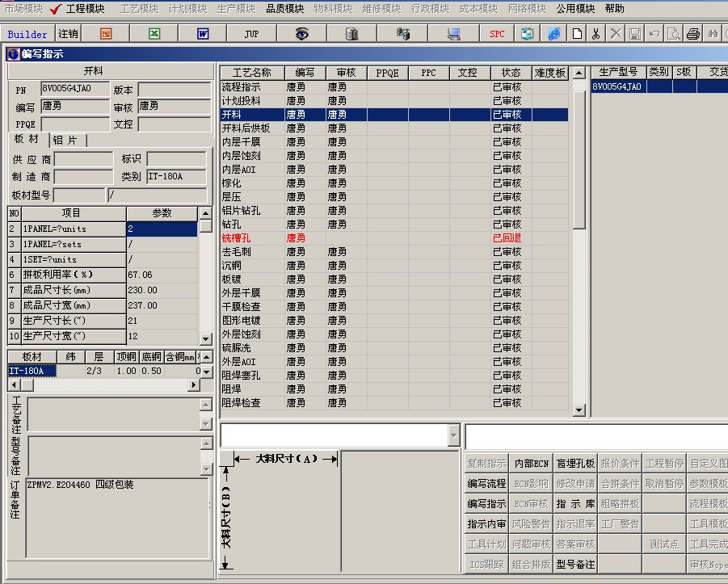Click the 难度板 column header
This screenshot has height=584, width=728.
550,73
